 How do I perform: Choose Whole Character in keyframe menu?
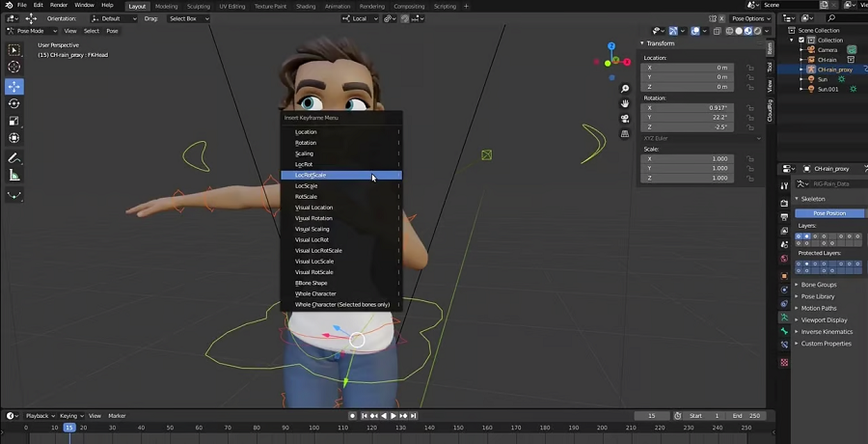[x=341, y=293]
